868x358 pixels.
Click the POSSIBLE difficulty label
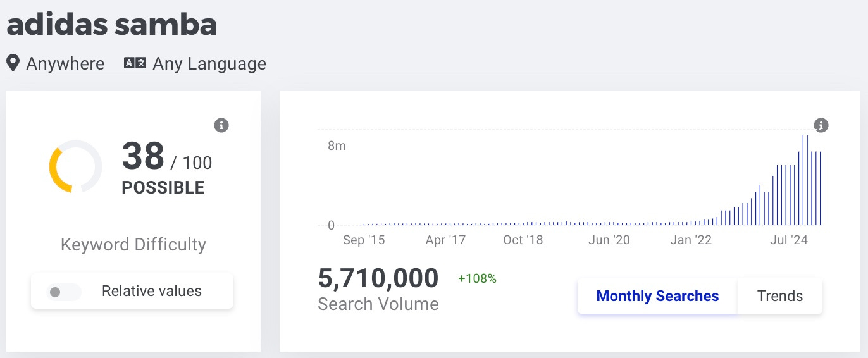[163, 188]
